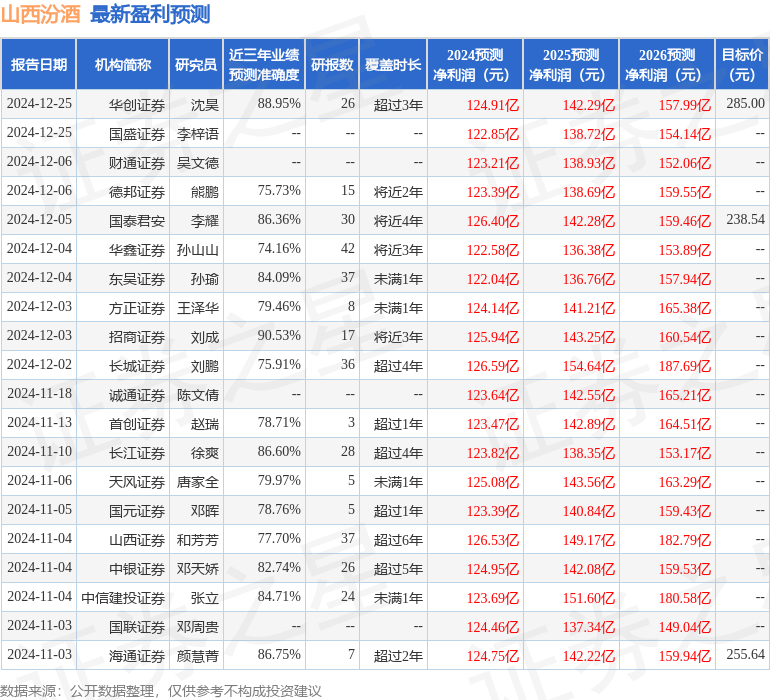Click the 目标价 column header
Screen dimensions: 770x700
click(742, 64)
